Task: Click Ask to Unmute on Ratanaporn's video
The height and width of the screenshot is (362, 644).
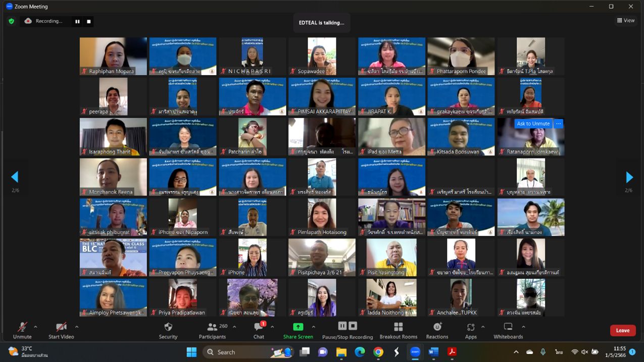Action: pos(533,124)
